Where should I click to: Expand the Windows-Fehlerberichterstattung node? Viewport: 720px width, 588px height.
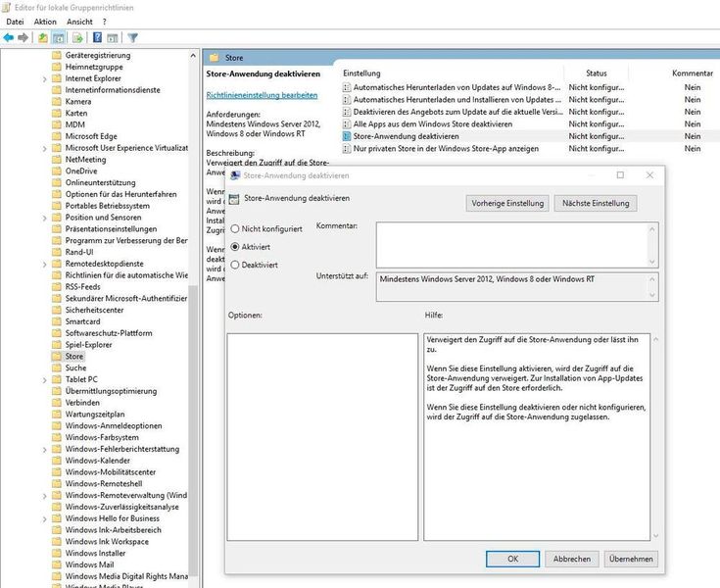44,449
